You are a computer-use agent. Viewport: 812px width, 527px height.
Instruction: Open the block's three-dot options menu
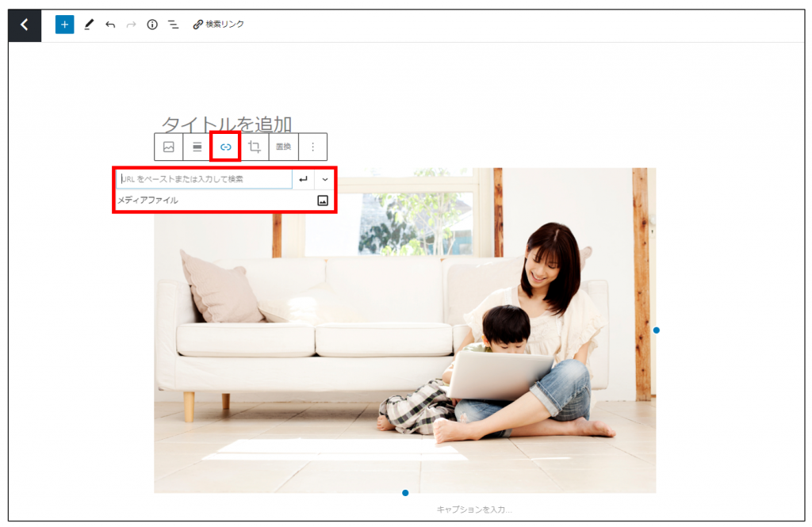pos(313,147)
